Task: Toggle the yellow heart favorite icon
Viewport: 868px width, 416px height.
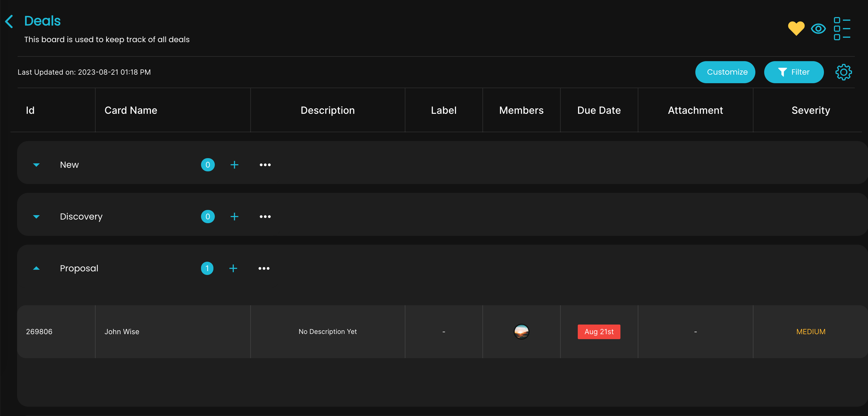Action: (x=796, y=28)
